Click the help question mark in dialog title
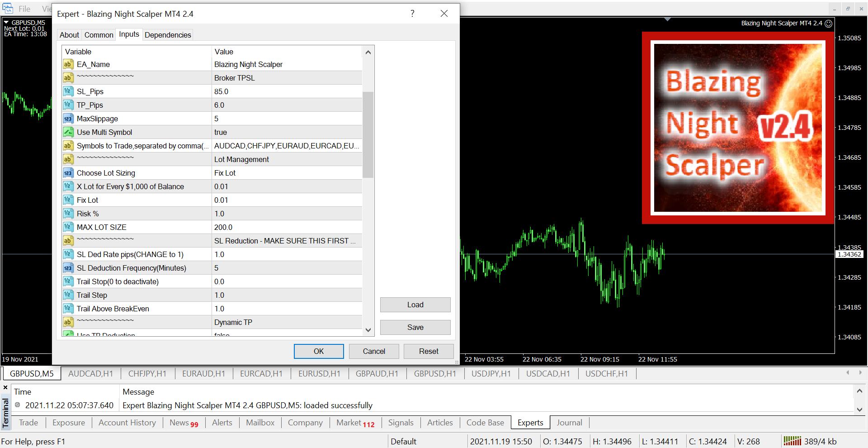Screen dimensions: 868x448 point(412,14)
